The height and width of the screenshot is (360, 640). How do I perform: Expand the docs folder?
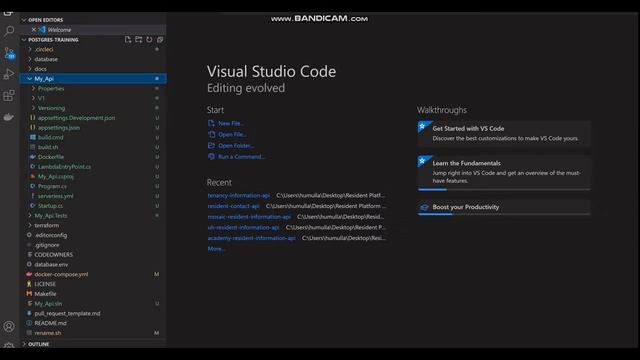pyautogui.click(x=30, y=69)
